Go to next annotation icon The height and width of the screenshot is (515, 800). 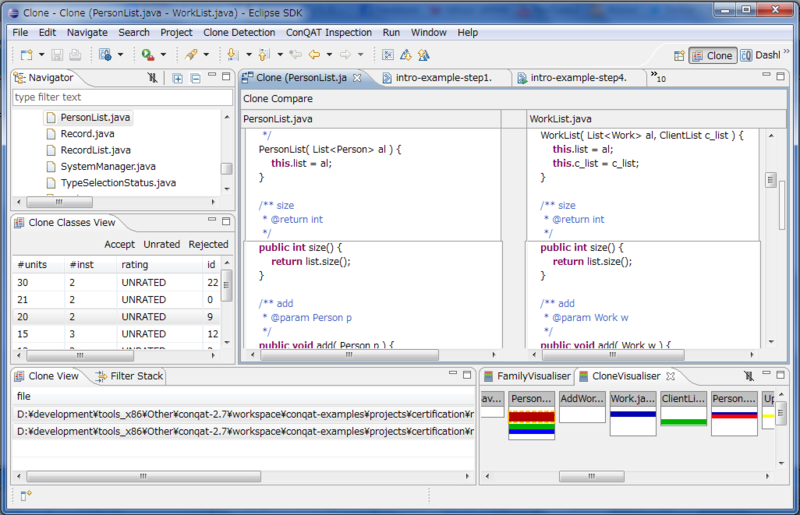tap(232, 55)
